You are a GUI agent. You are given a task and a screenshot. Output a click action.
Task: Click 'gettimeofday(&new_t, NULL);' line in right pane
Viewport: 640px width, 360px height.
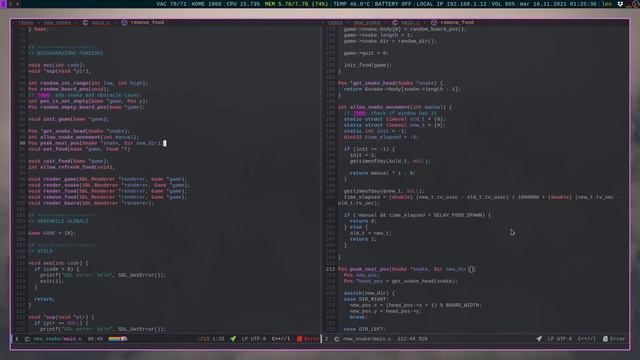384,191
